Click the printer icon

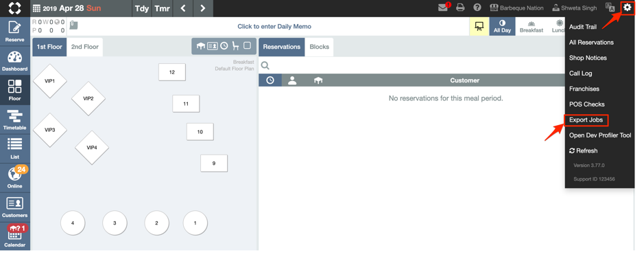(x=461, y=8)
